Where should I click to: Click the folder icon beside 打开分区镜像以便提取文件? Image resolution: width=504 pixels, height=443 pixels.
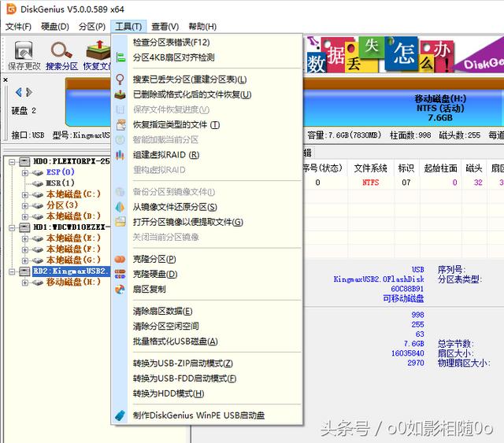pos(120,222)
